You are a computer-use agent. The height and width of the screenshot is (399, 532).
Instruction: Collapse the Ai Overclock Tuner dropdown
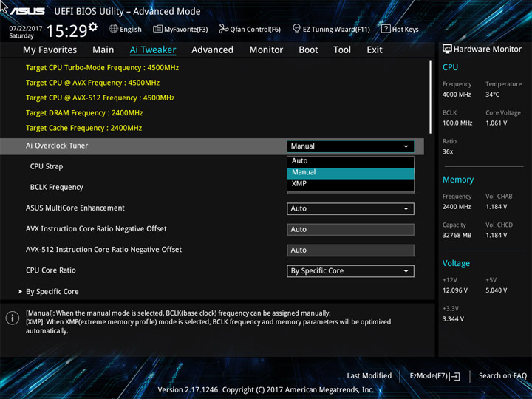pos(350,146)
